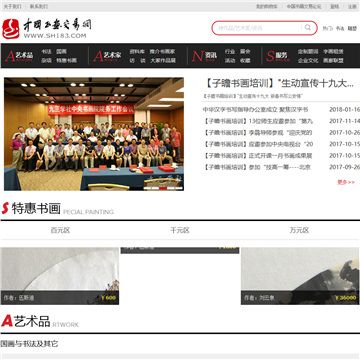Click the red site logo icon
This screenshot has width=360, height=360.
point(11,29)
